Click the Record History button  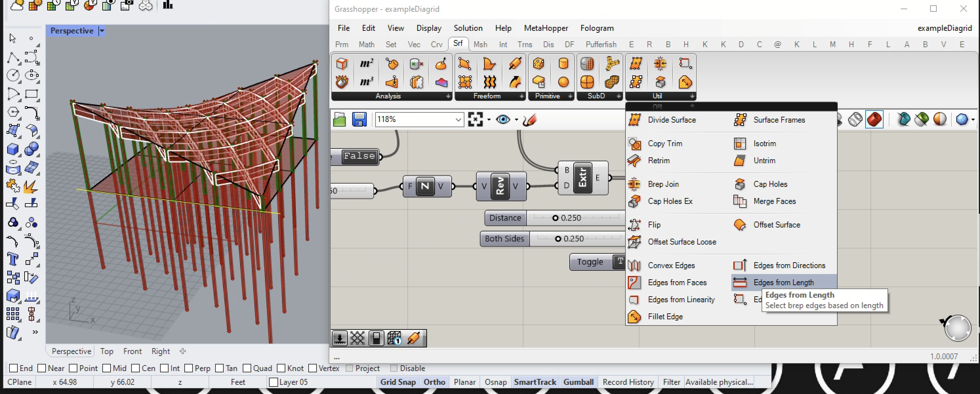click(x=628, y=382)
